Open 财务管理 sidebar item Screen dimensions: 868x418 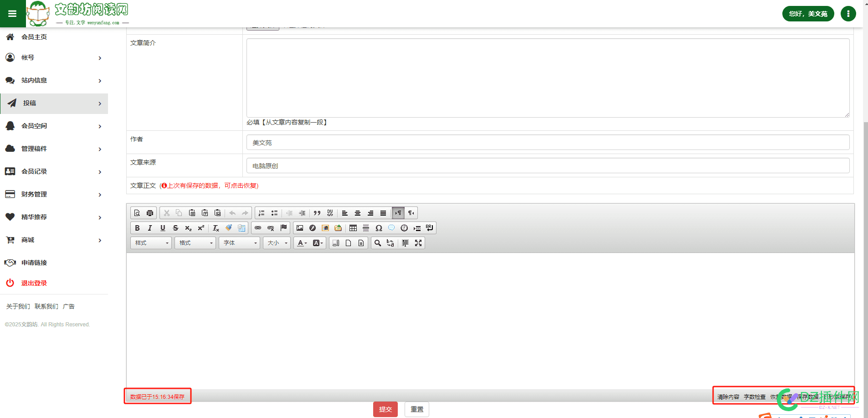click(54, 194)
